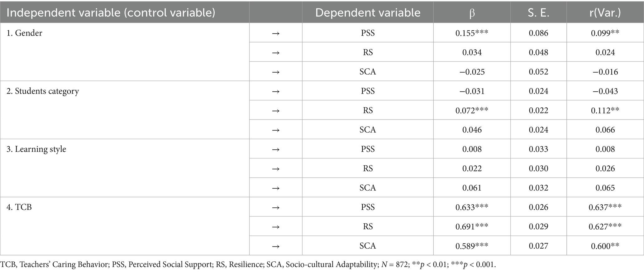Click the S. E. value 0.033
The width and height of the screenshot is (644, 272).
tap(538, 149)
